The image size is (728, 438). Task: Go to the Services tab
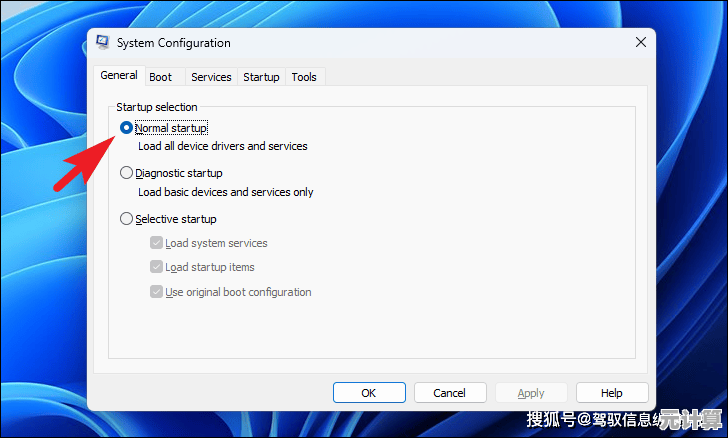[x=211, y=77]
